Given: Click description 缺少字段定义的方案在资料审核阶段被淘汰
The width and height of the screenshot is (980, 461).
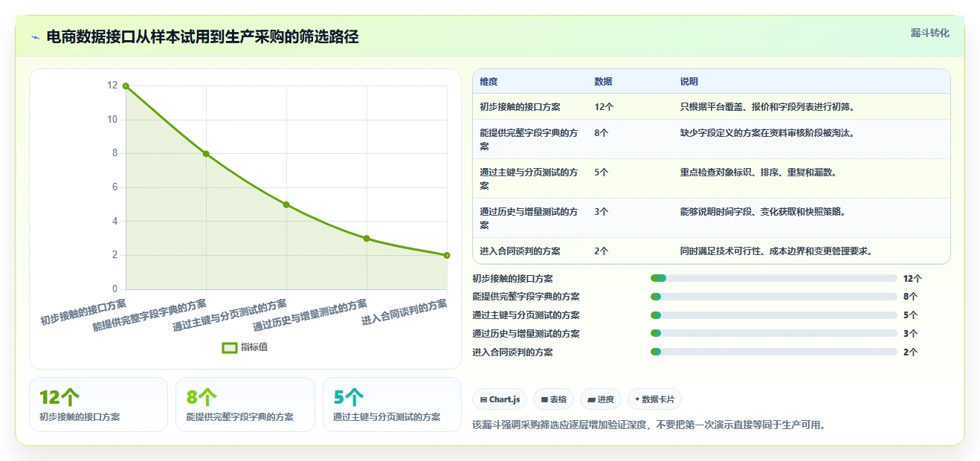Looking at the screenshot, I should coord(767,133).
